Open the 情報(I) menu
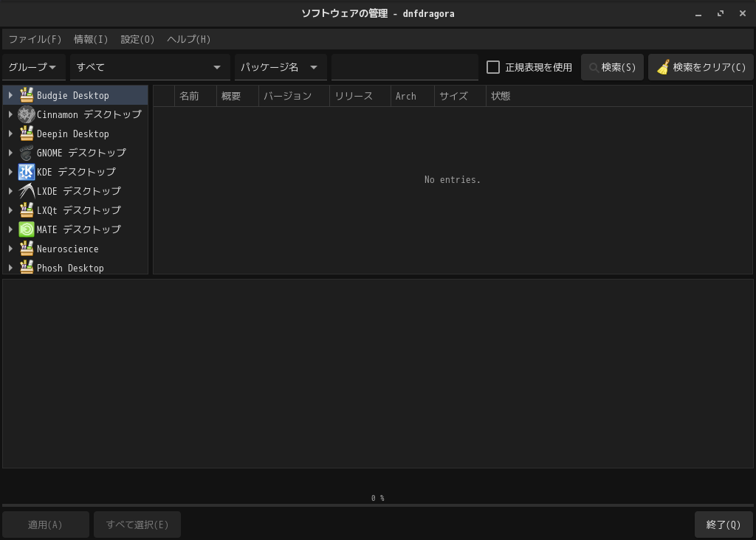756x540 pixels. point(91,39)
